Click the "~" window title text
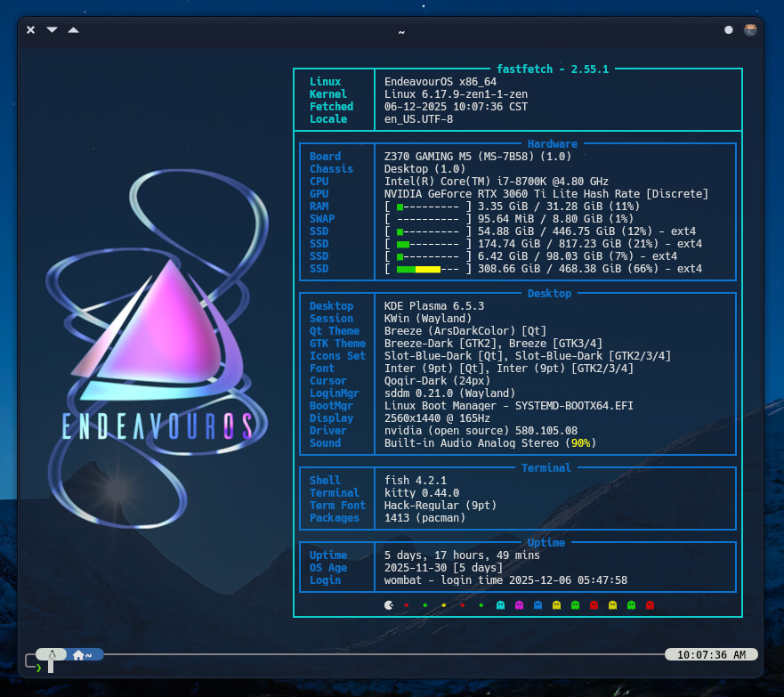This screenshot has height=697, width=784. 401,31
